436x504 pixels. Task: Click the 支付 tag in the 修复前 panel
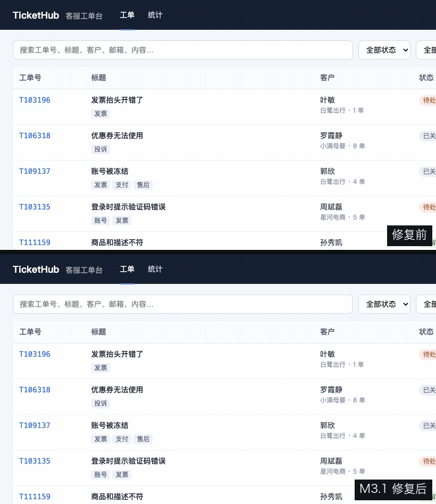122,185
